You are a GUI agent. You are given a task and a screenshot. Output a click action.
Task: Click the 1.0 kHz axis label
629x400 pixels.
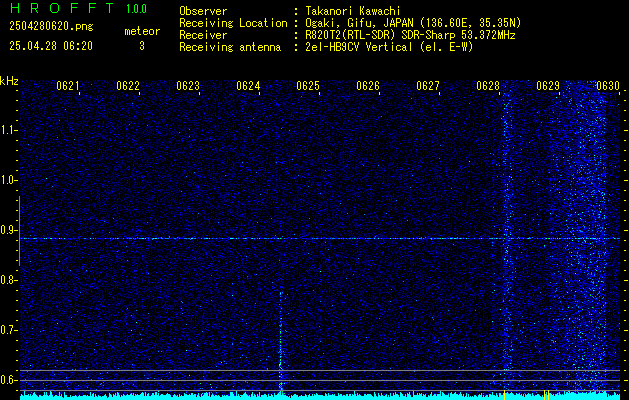coord(8,181)
